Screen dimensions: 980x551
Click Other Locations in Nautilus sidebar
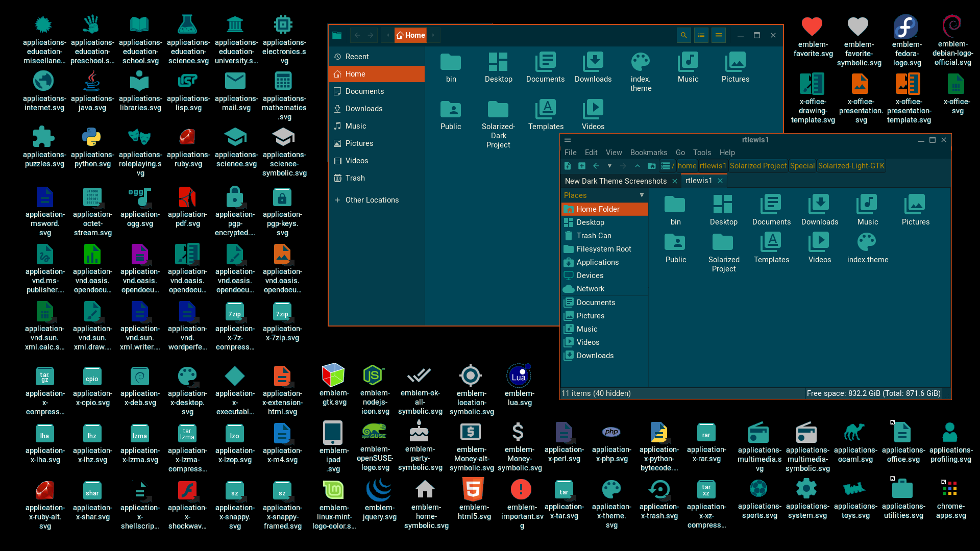point(377,200)
